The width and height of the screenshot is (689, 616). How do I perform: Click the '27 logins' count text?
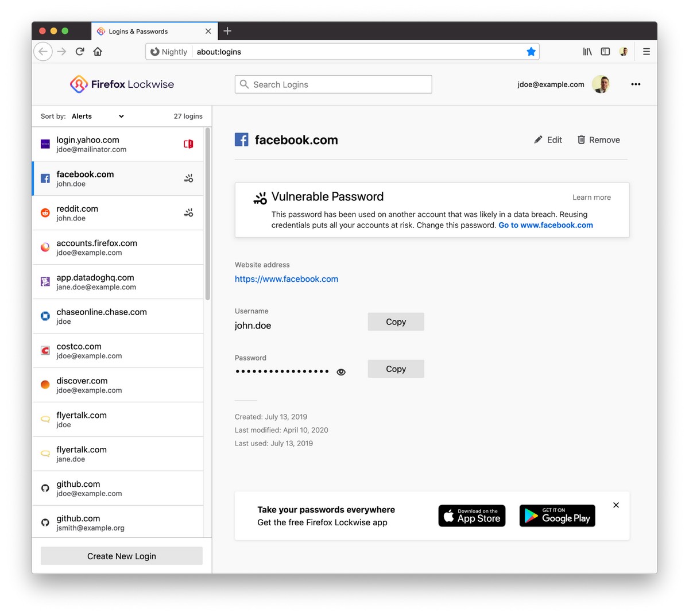click(188, 116)
